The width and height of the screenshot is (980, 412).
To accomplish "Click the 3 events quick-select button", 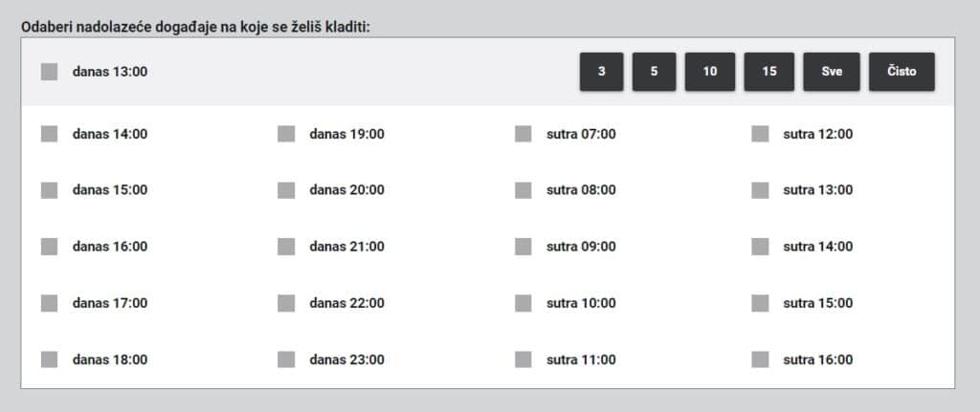I will [x=601, y=72].
